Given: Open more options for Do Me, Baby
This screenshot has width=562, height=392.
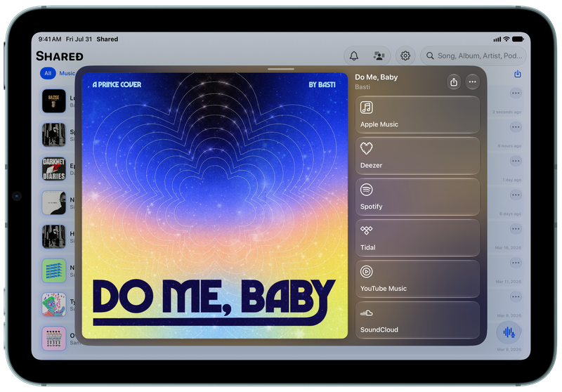Looking at the screenshot, I should pyautogui.click(x=472, y=82).
